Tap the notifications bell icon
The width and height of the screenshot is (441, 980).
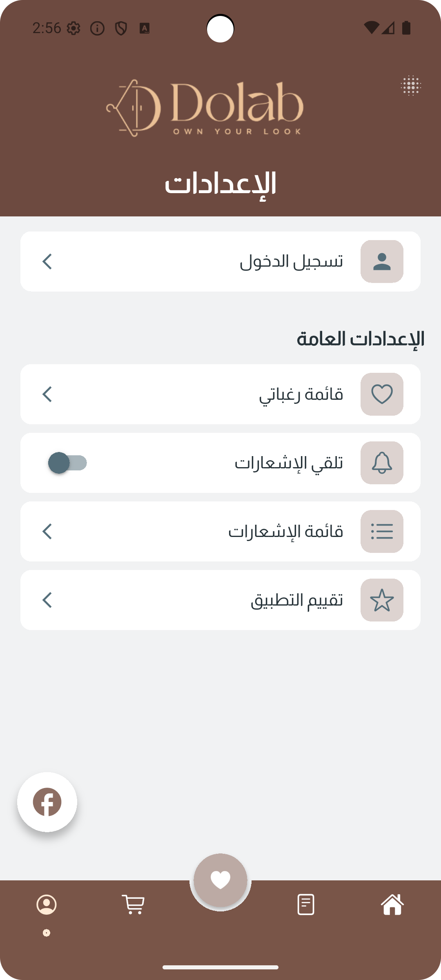click(382, 463)
